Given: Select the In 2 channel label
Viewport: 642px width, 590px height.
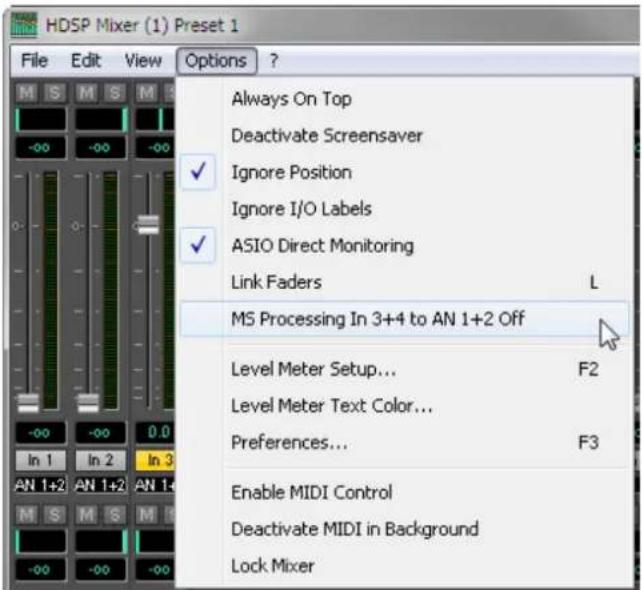Looking at the screenshot, I should [100, 460].
